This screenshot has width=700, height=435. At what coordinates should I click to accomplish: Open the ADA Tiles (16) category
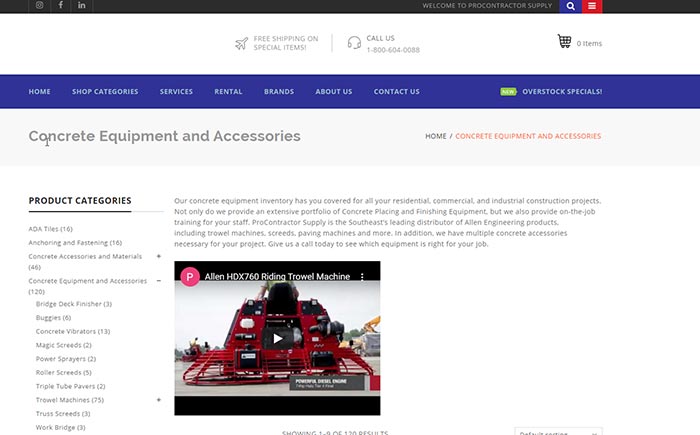pos(50,229)
